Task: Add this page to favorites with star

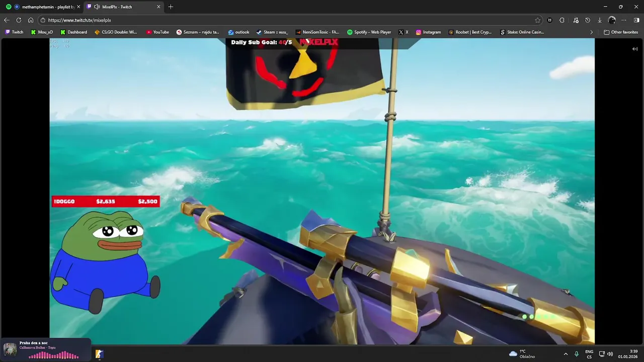Action: tap(537, 20)
